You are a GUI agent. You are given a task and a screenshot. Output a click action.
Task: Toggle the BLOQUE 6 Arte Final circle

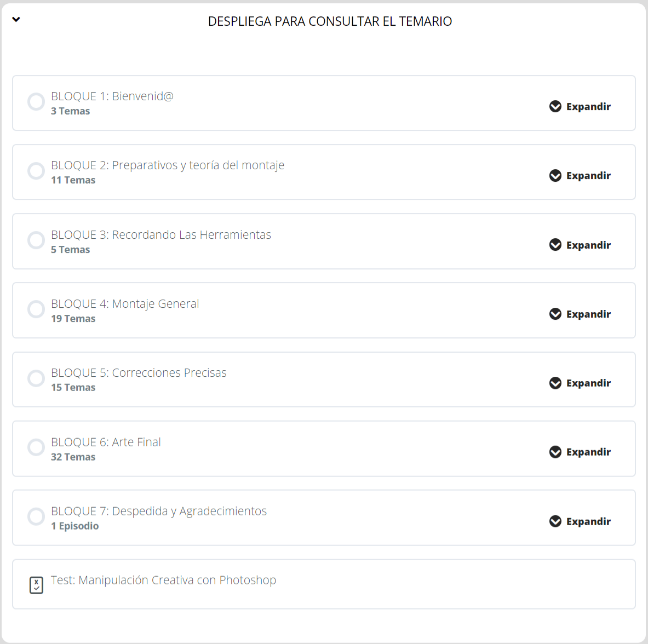(36, 447)
